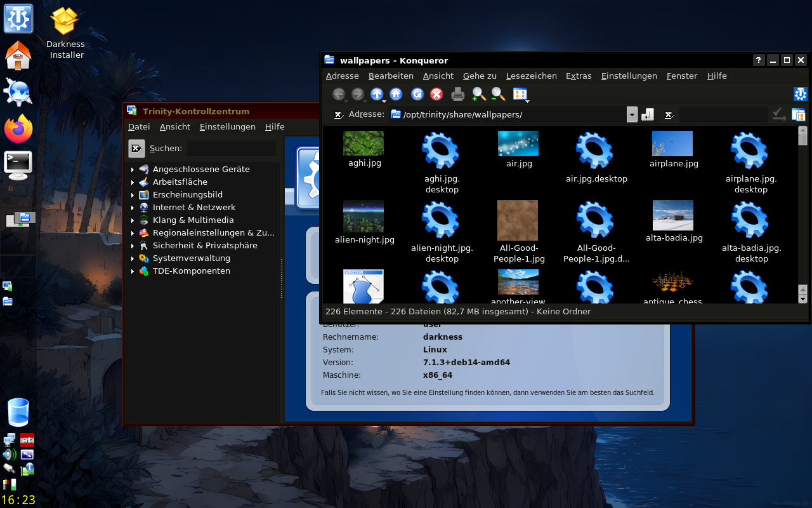Click the file view scroll down arrow

[802, 298]
